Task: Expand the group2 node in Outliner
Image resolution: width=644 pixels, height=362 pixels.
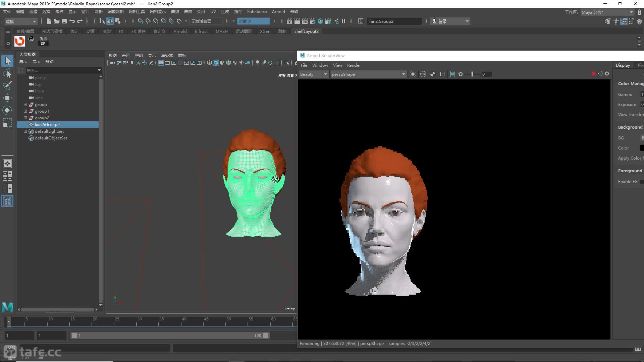Action: tap(25, 118)
